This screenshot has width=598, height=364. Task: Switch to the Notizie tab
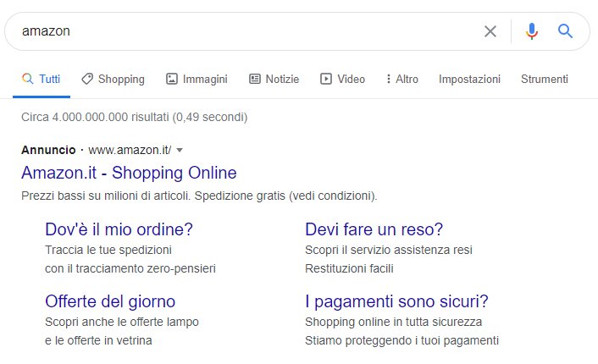(274, 79)
